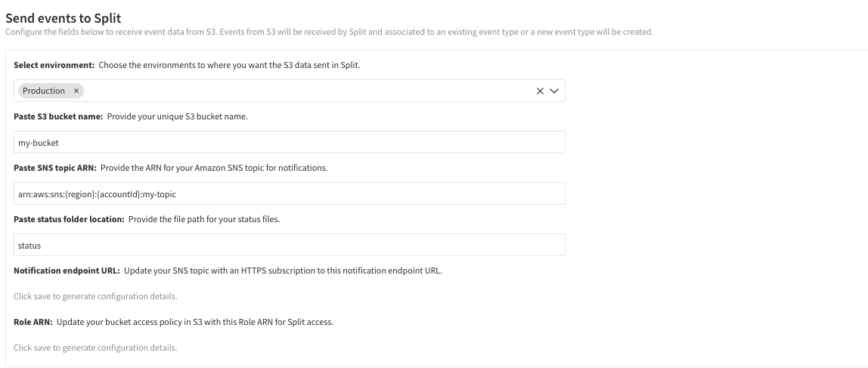Click the "Notification endpoint URL:" label
Image resolution: width=868 pixels, height=368 pixels.
[67, 271]
